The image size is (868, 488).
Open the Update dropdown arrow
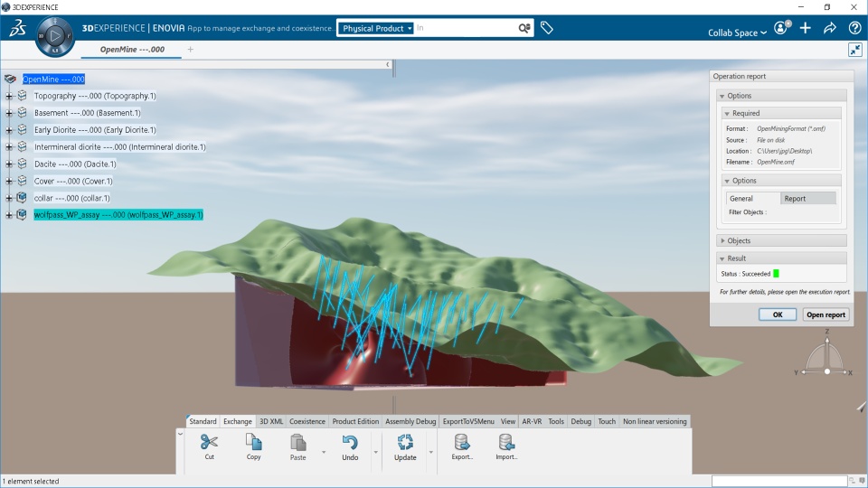(x=430, y=453)
